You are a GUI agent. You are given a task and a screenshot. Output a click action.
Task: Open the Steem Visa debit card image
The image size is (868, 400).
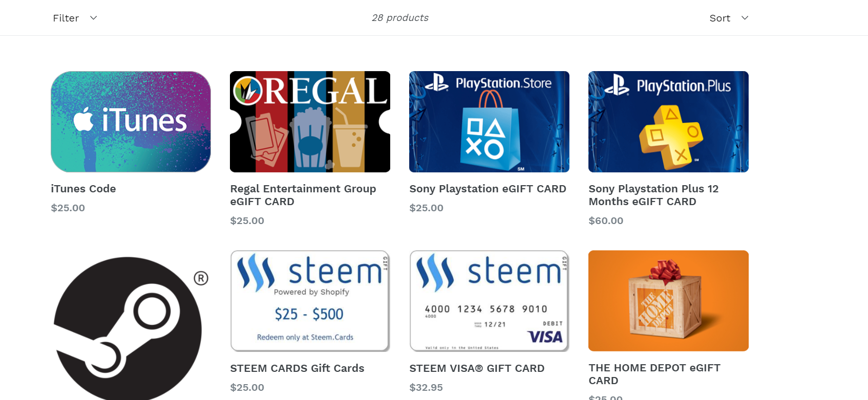tap(489, 301)
